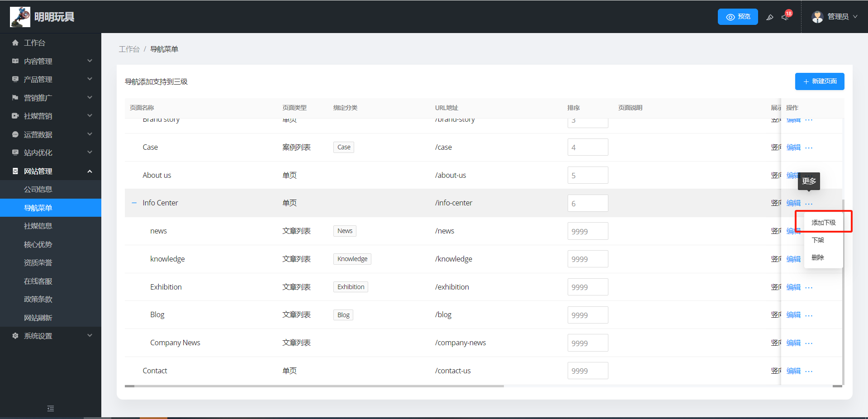Viewport: 868px width, 419px height.
Task: Open more options dots for Info Center row
Action: coord(809,204)
